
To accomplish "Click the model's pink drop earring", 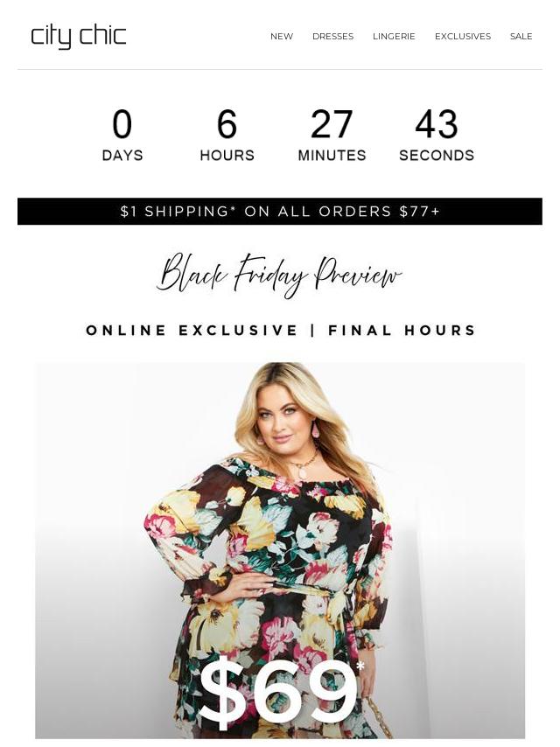I will point(316,429).
